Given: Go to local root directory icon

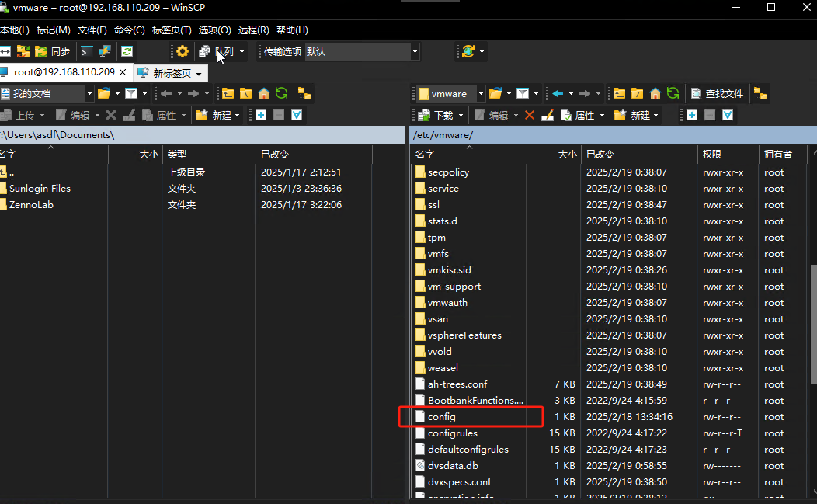Looking at the screenshot, I should click(x=246, y=93).
